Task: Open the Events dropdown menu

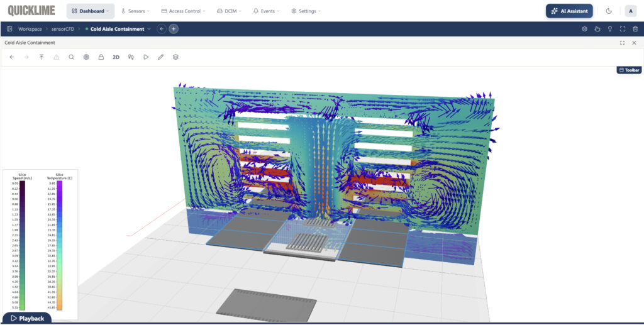Action: (266, 11)
